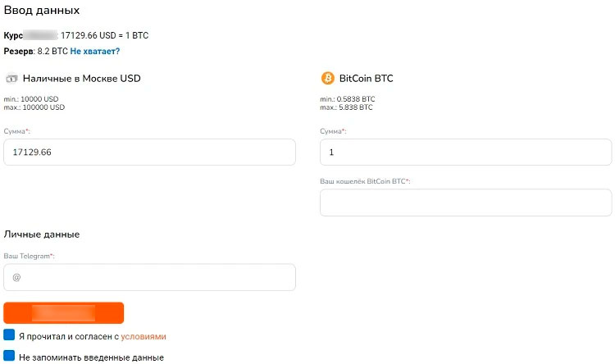
Task: Focus the USD amount field showing 17129.66
Action: [149, 152]
